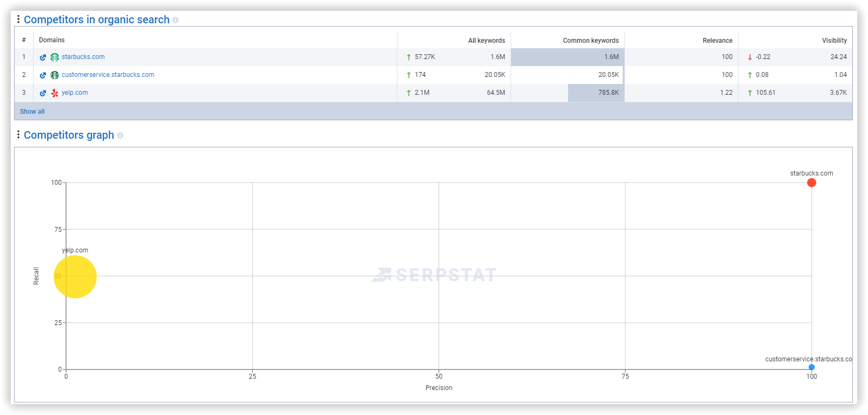Select the blue customerservice.starbucks.com point
This screenshot has width=868, height=415.
click(x=811, y=367)
